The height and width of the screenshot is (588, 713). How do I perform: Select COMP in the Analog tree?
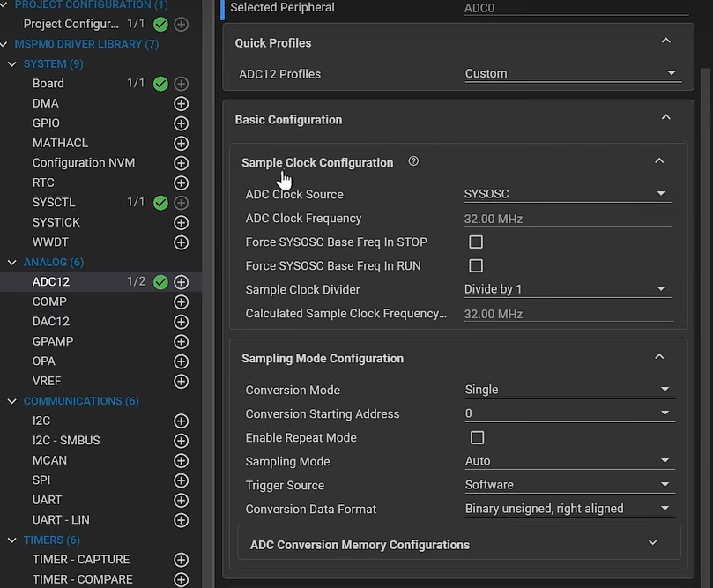coord(49,301)
